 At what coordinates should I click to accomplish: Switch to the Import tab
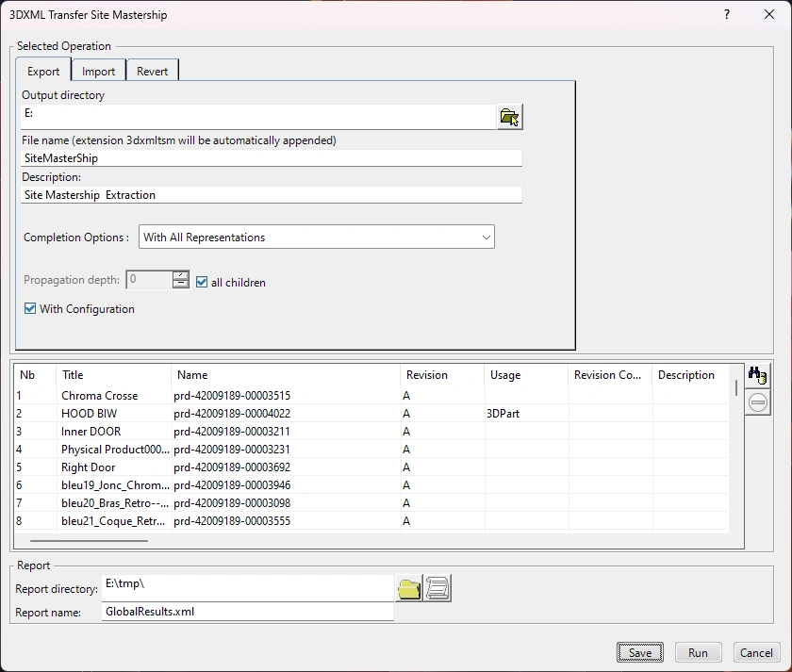(x=98, y=72)
